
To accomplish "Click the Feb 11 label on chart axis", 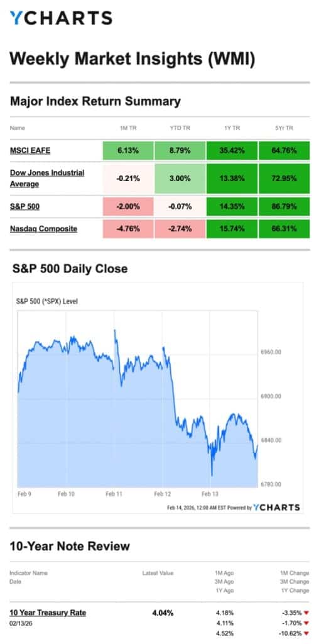I will point(114,494).
